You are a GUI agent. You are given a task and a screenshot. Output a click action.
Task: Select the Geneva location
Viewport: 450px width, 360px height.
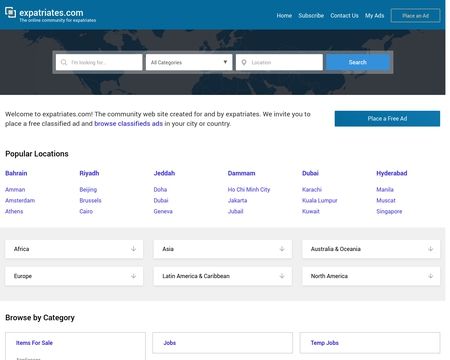(163, 211)
